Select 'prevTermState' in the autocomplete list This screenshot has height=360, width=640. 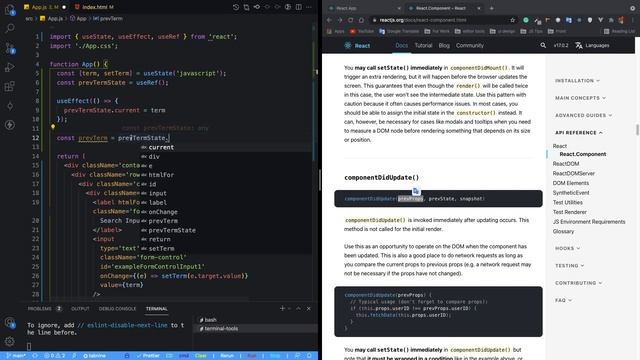226,230
